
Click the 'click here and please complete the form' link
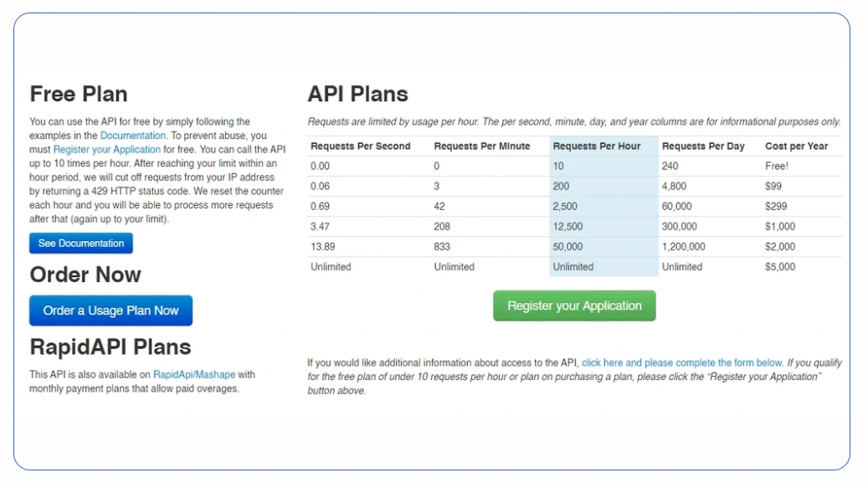point(682,363)
